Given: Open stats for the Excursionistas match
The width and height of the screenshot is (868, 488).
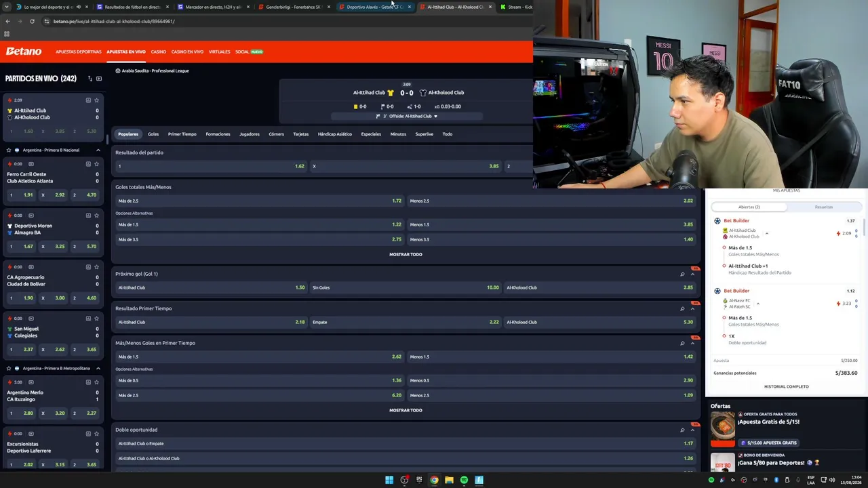Looking at the screenshot, I should point(88,434).
